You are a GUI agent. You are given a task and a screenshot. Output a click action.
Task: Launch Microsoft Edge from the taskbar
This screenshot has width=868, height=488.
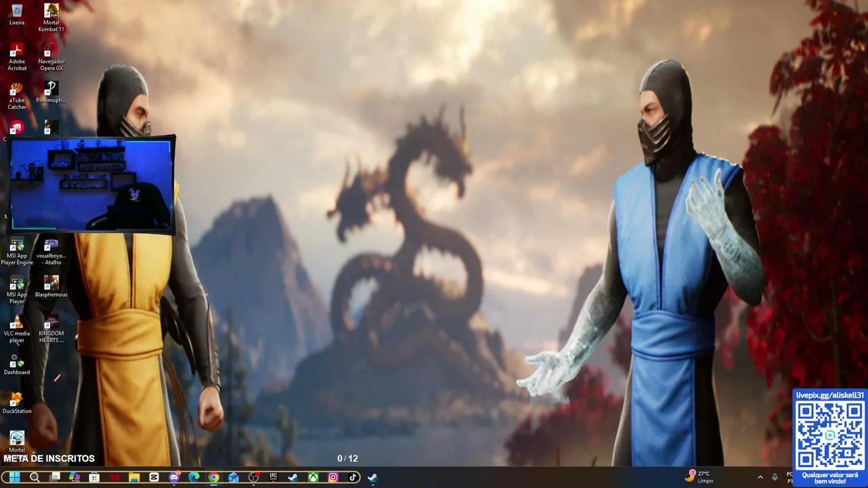194,477
